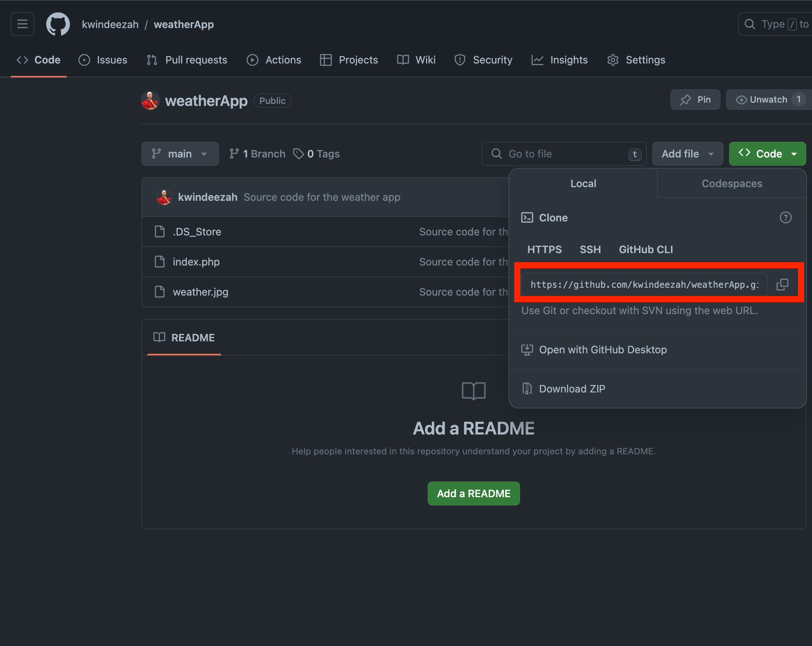Viewport: 812px width, 646px height.
Task: Click Download ZIP option
Action: coord(572,389)
